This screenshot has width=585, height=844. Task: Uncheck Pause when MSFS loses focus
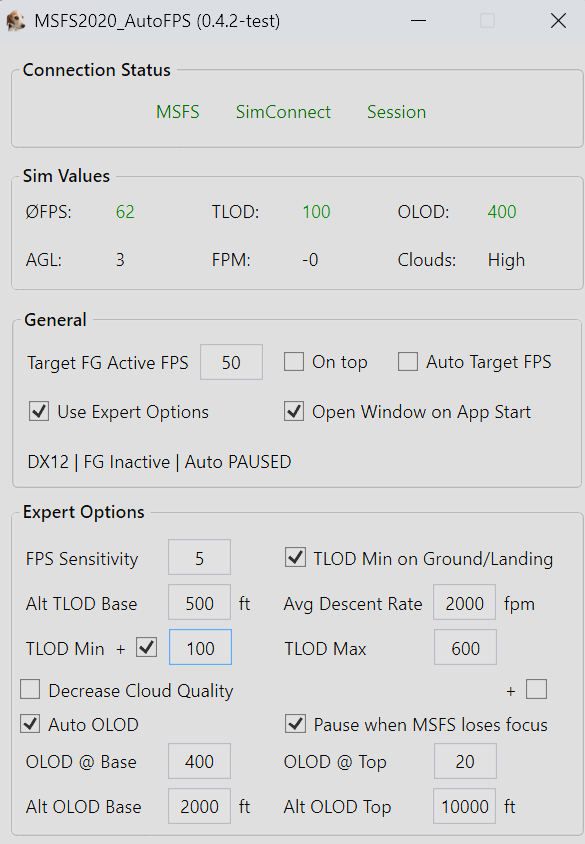pyautogui.click(x=295, y=723)
